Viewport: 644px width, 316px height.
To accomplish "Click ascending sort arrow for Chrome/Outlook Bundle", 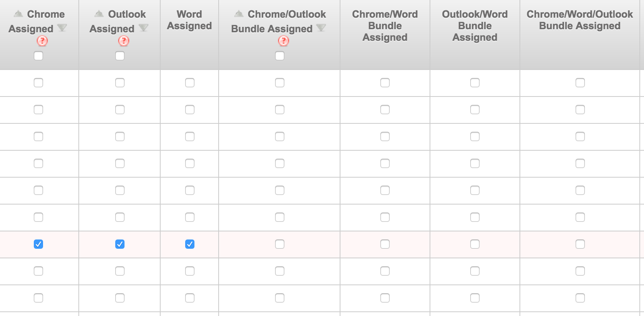I will point(239,14).
